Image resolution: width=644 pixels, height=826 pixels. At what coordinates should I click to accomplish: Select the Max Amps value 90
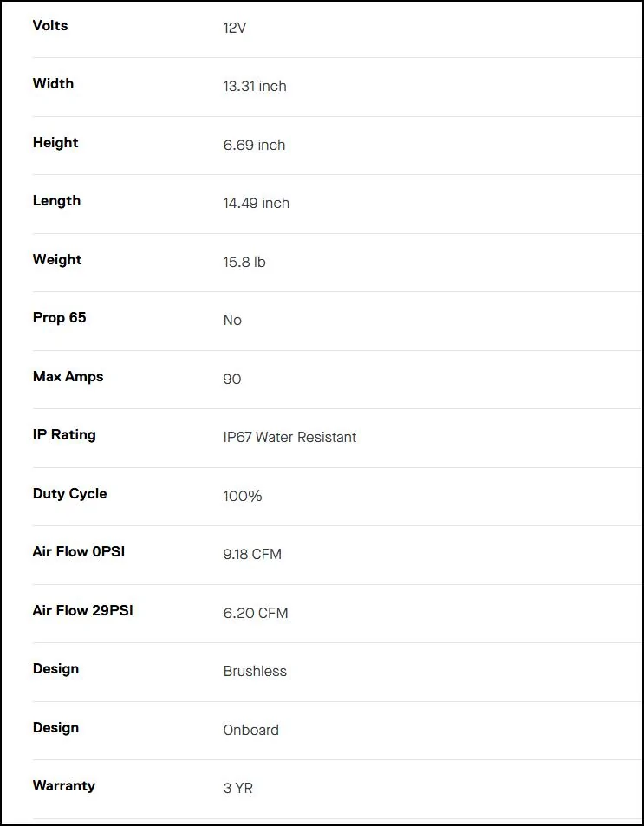pyautogui.click(x=232, y=380)
